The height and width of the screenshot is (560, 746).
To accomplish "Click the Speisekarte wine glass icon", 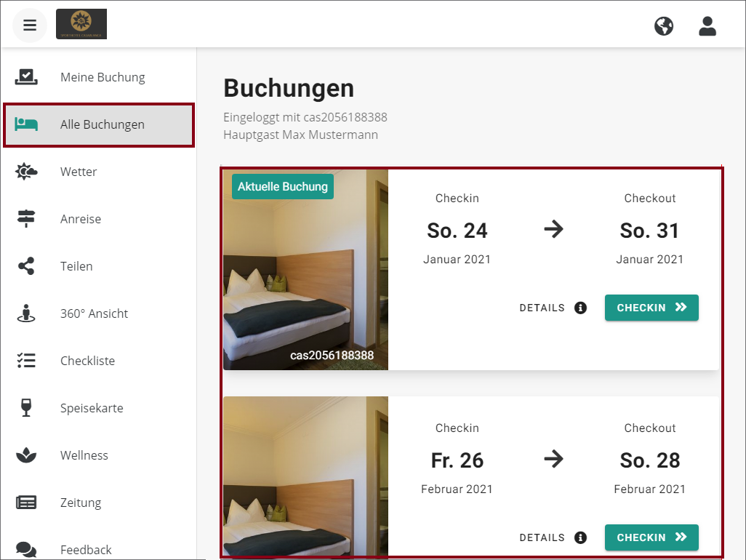I will coord(26,408).
